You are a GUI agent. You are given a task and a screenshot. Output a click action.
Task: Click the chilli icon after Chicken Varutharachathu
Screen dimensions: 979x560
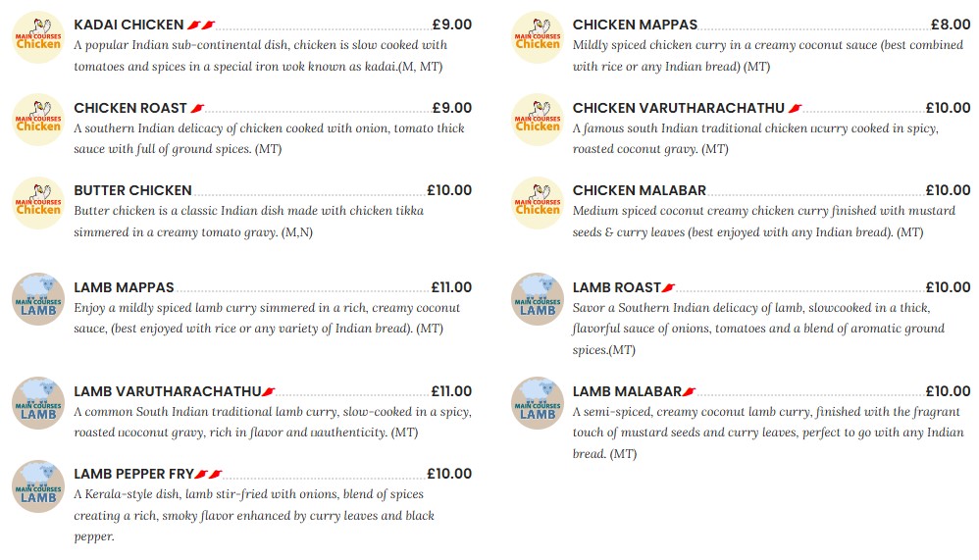tap(796, 109)
